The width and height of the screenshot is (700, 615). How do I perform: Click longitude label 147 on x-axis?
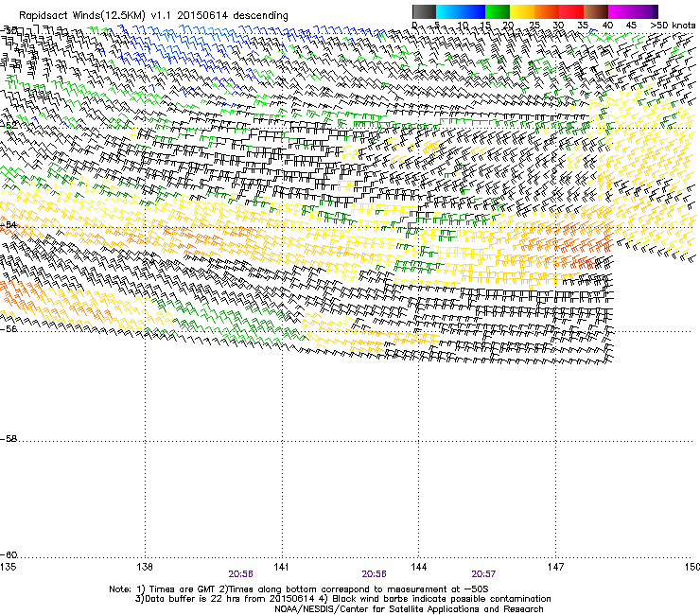(x=555, y=567)
